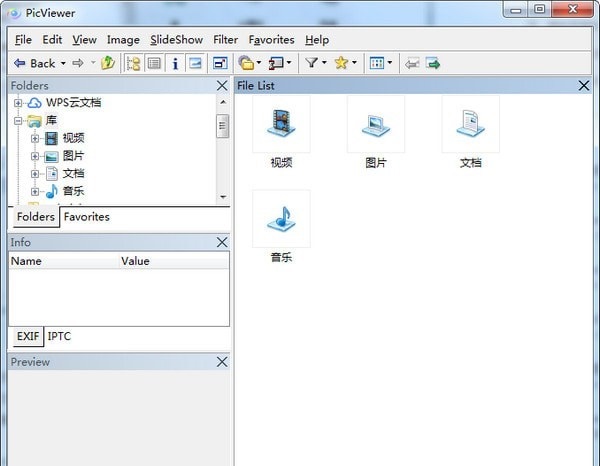Toggle the Folders tree panel icon
600x466 pixels.
pyautogui.click(x=133, y=63)
